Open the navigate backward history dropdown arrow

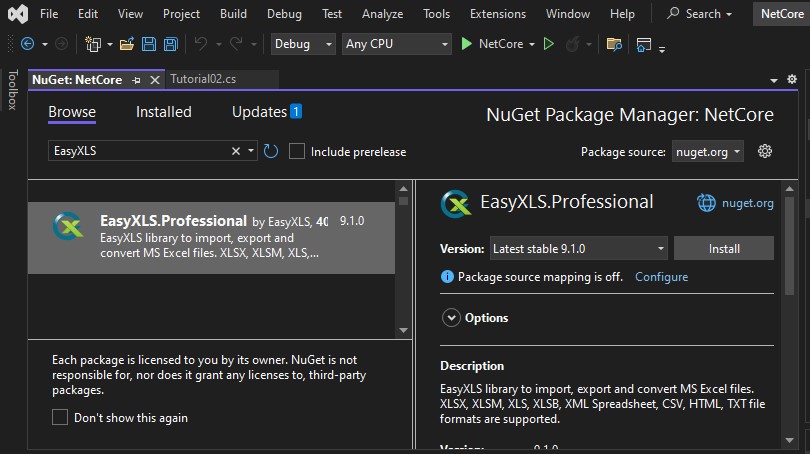[x=45, y=44]
